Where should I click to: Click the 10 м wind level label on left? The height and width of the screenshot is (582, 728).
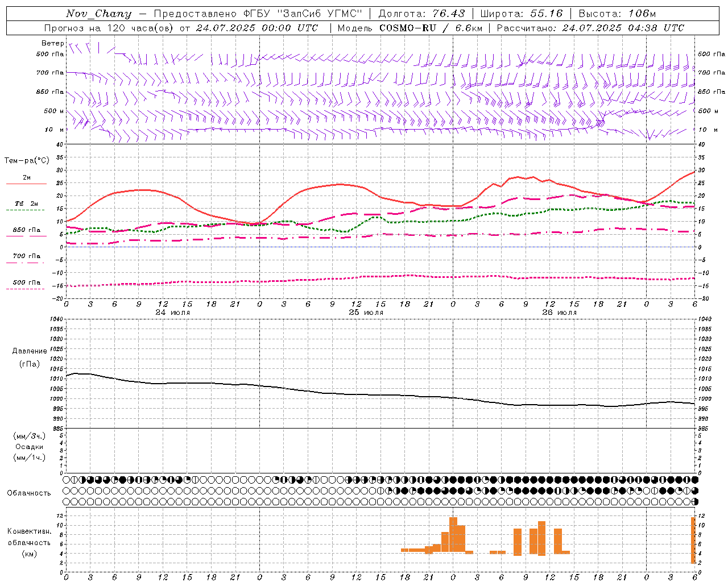tap(54, 130)
